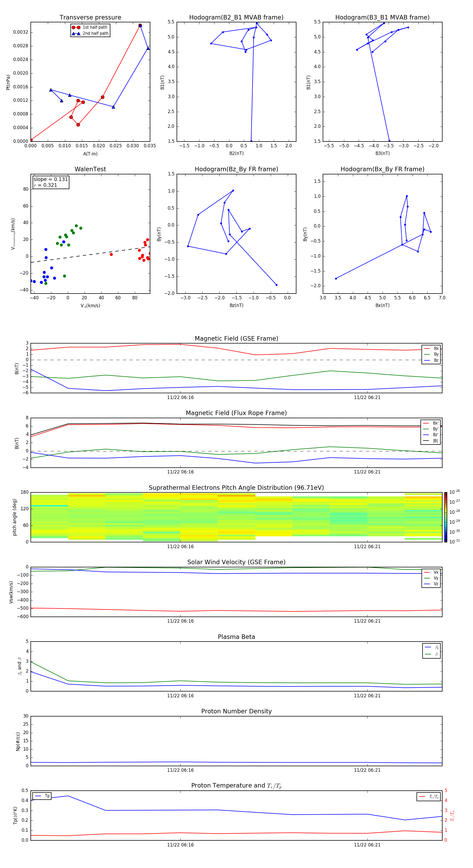Click the "Magnetic Field (GSE Frame)" title
The image size is (473, 868).
click(x=236, y=339)
